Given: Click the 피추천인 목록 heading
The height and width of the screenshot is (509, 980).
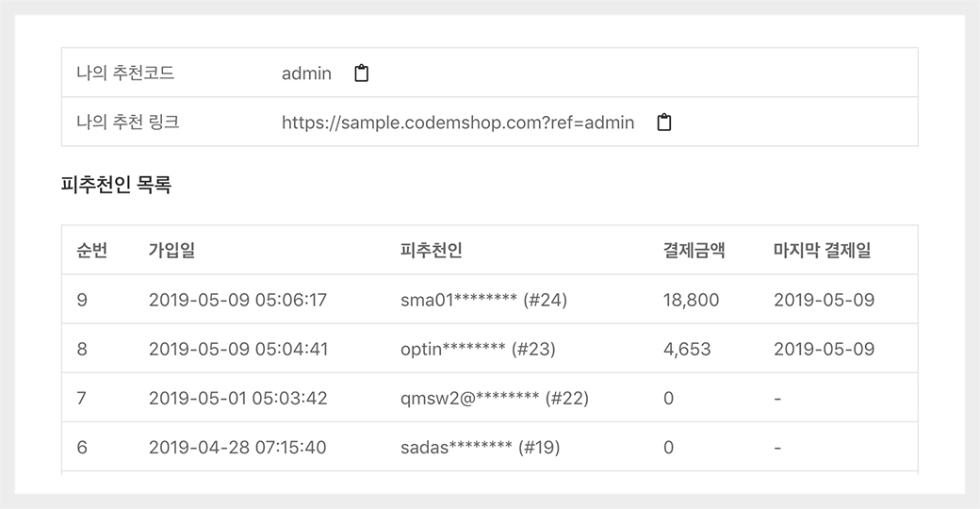Looking at the screenshot, I should click(116, 186).
